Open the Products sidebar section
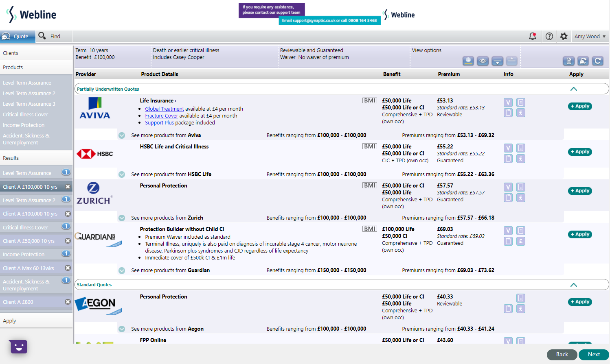Screen dimensions: 610x364 click(36, 67)
